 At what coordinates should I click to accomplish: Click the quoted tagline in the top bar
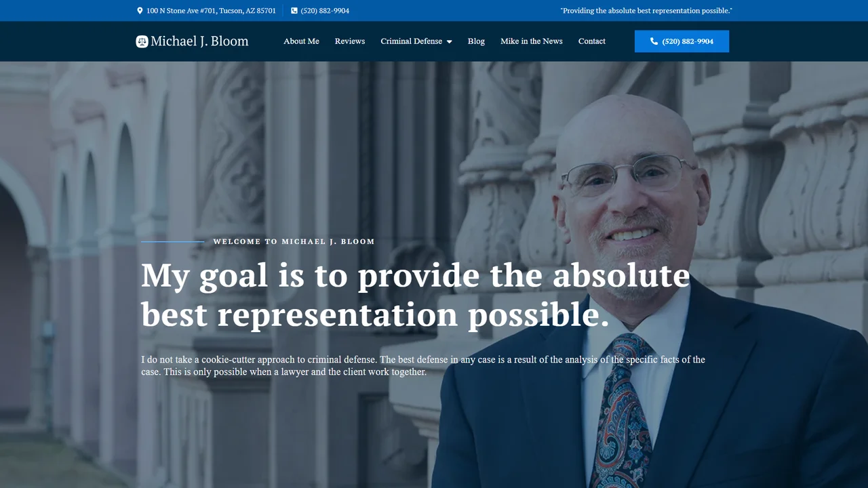pyautogui.click(x=646, y=11)
